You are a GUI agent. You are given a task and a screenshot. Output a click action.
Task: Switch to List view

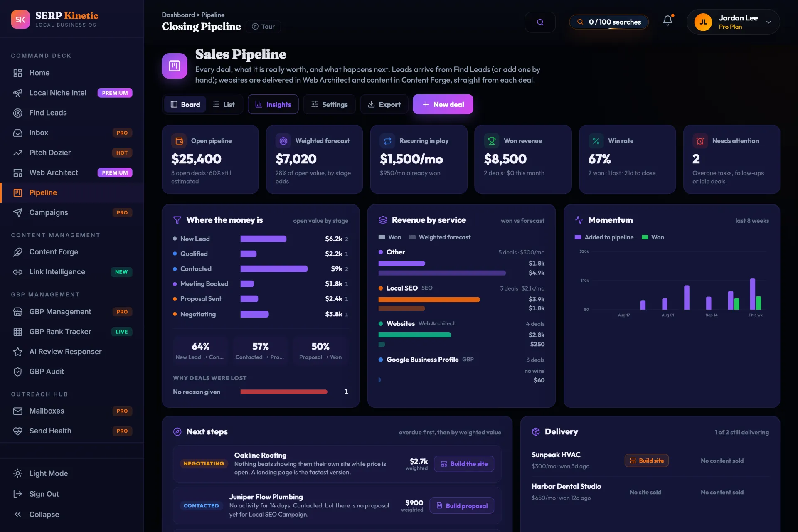224,104
